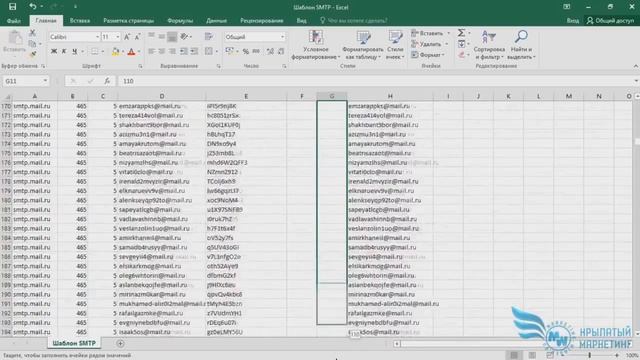Decrease font size with the smaller A

(138, 37)
